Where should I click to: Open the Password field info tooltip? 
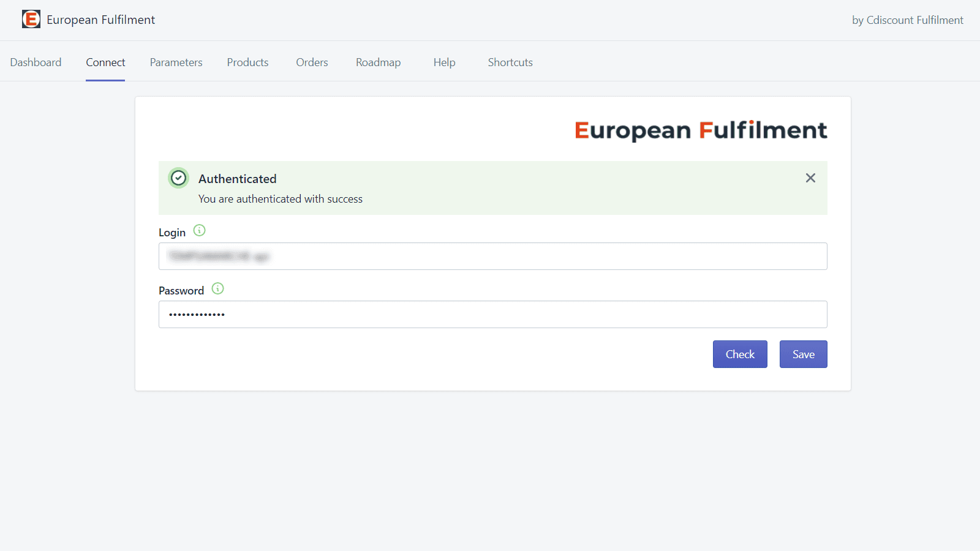pyautogui.click(x=217, y=288)
